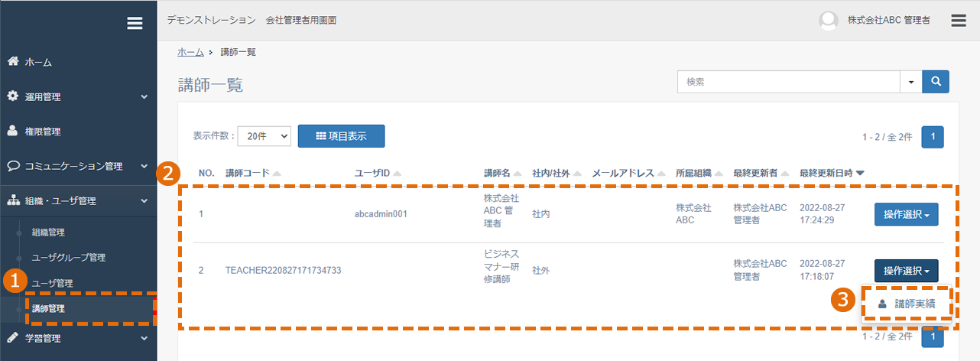Click コミュニケーション管理 speech bubble icon
Viewport: 980px width, 361px height.
pyautogui.click(x=12, y=165)
